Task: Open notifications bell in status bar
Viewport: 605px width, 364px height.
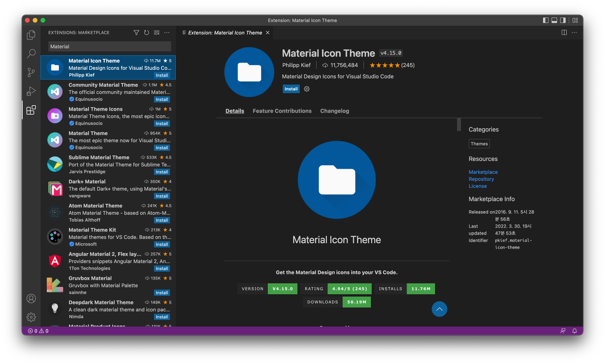Action: (575, 331)
